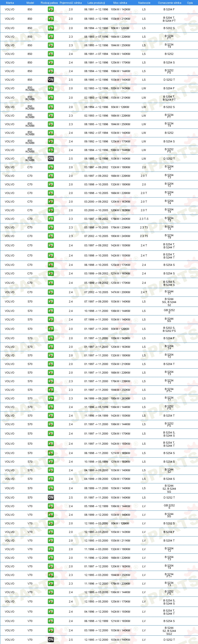Click the Pojemność silnika column header
The width and height of the screenshot is (198, 644).
click(71, 3)
